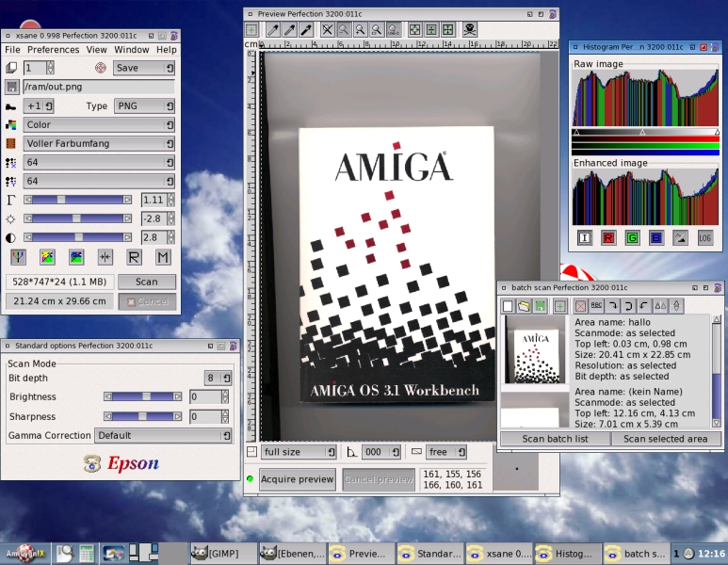Toggle green channel in histogram
This screenshot has width=728, height=565.
632,238
